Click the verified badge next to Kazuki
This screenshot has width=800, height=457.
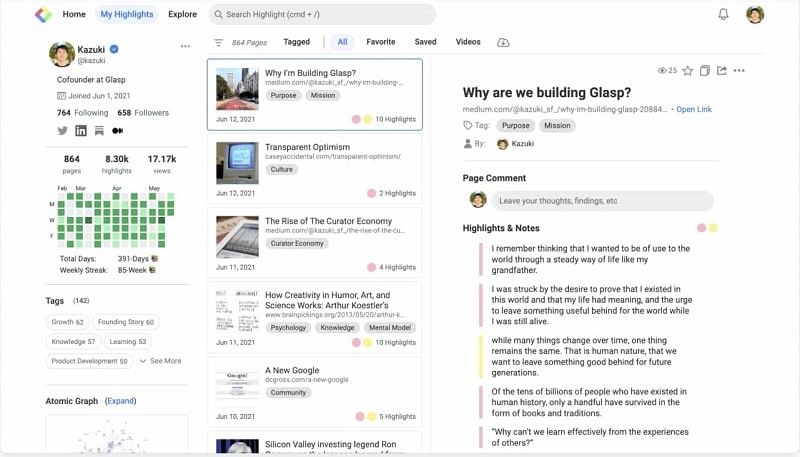click(114, 49)
